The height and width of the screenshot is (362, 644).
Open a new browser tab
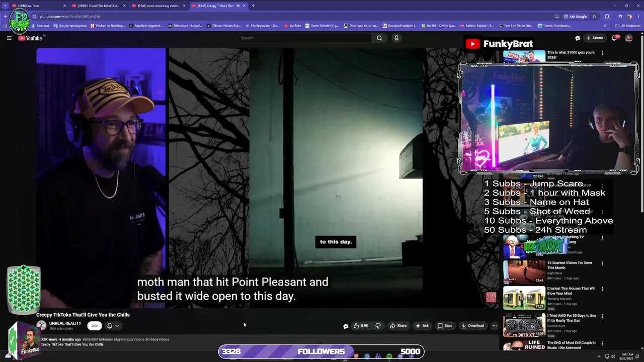(253, 6)
